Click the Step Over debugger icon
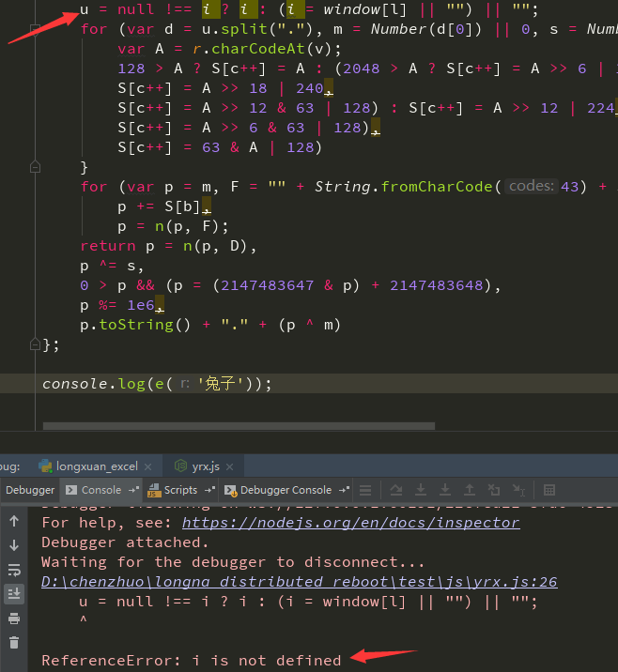This screenshot has height=672, width=618. tap(396, 490)
